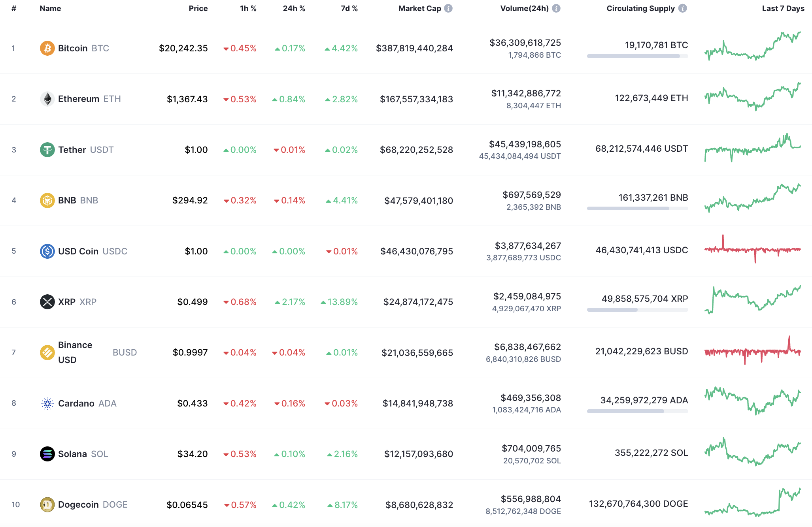Click the Tether USDT logo
Image resolution: width=812 pixels, height=527 pixels.
click(47, 150)
